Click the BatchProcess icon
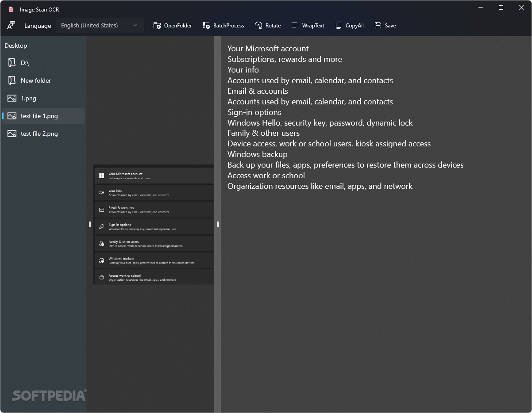The image size is (532, 413). [x=206, y=26]
